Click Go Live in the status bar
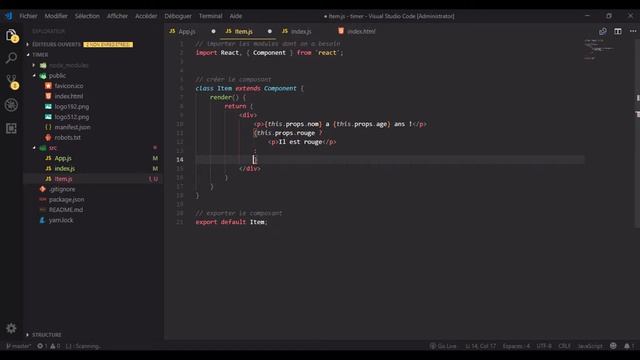640x360 pixels. (x=443, y=346)
